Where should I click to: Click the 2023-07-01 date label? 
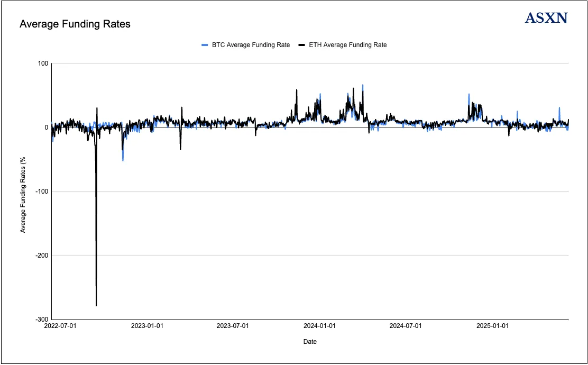point(234,326)
